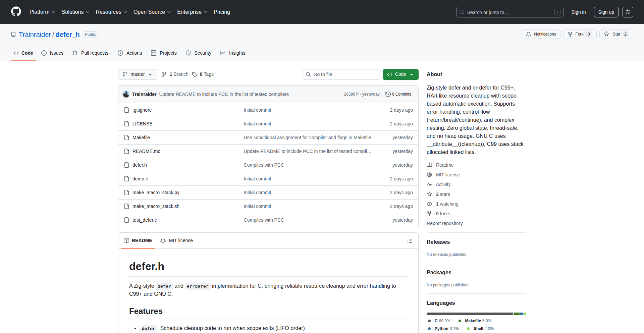Switch to the Pull requests tab
This screenshot has height=333, width=644.
pyautogui.click(x=90, y=53)
